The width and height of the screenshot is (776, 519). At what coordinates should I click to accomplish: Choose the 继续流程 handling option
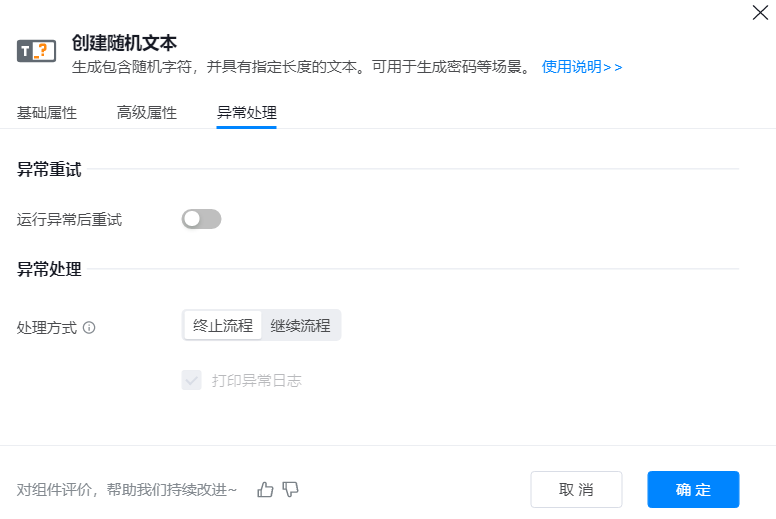[x=300, y=326]
